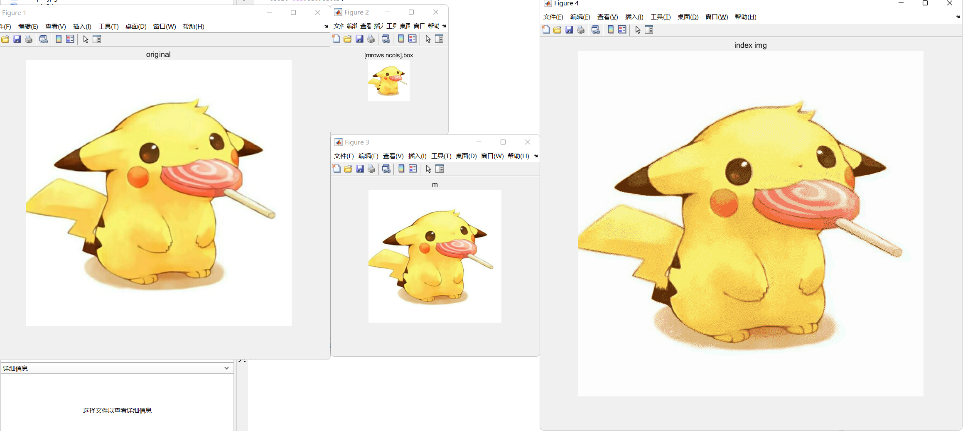The width and height of the screenshot is (980, 431).
Task: Create new figure from Figure 3 toolbar
Action: tap(337, 169)
